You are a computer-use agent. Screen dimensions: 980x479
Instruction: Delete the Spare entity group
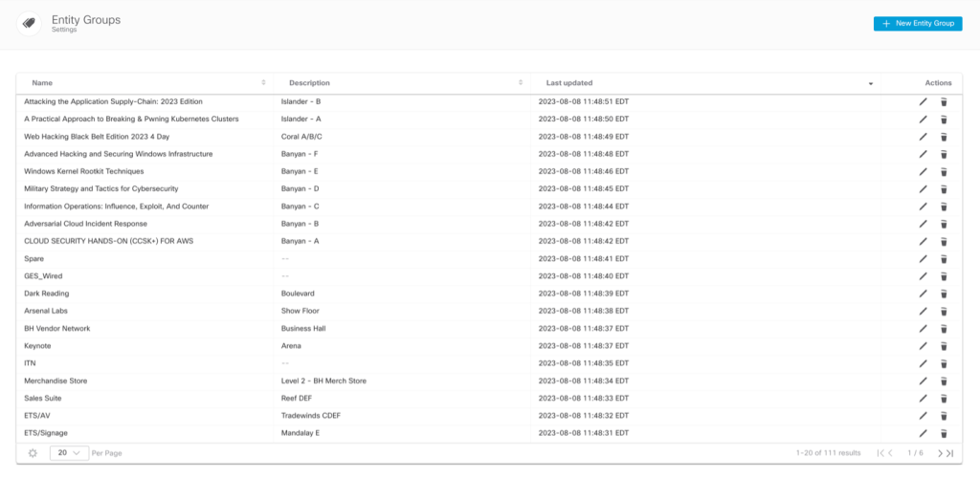pyautogui.click(x=943, y=259)
